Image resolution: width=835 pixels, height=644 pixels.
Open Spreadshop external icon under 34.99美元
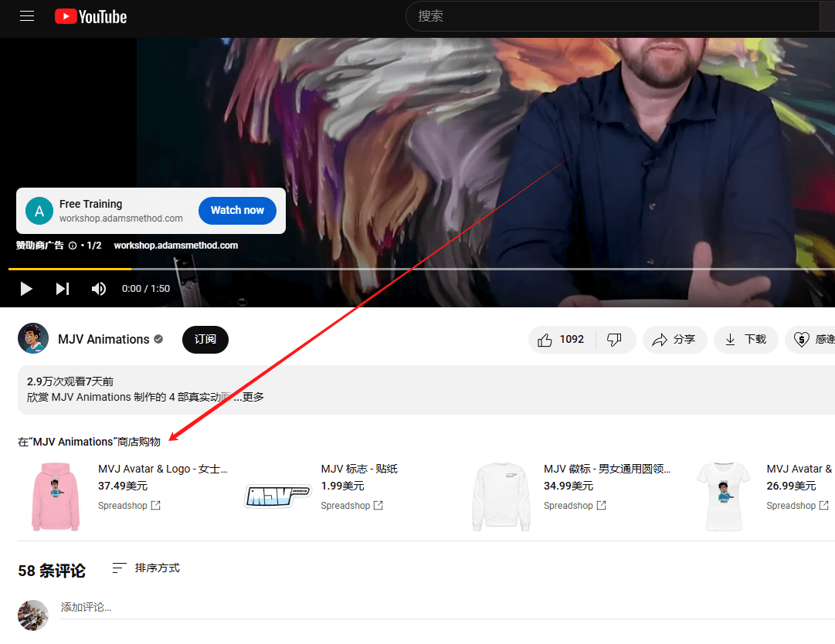pyautogui.click(x=601, y=506)
